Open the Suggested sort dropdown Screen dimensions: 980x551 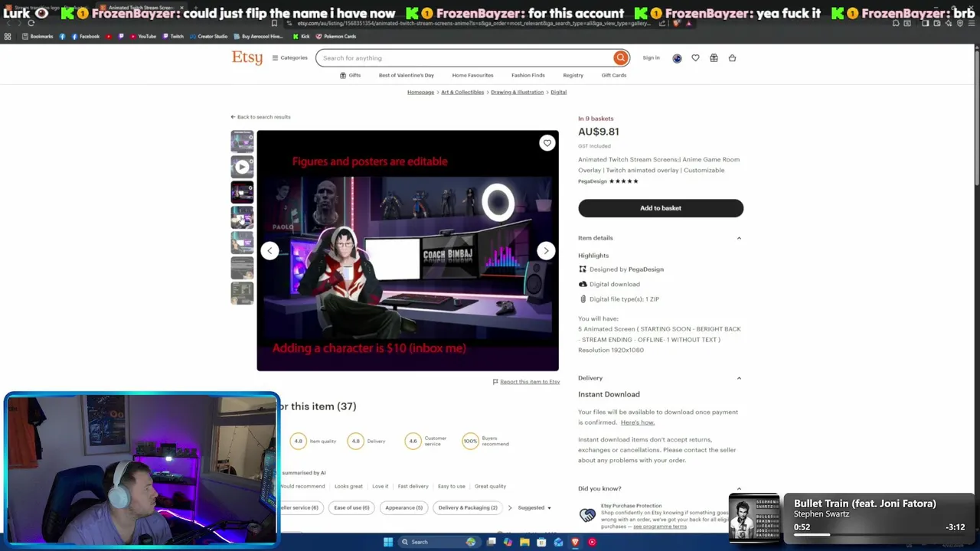(534, 507)
